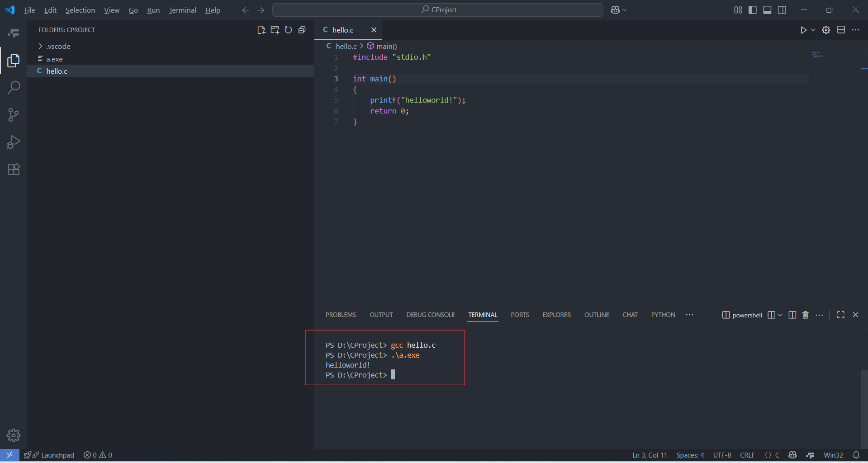Run the C file with play button
Screen dimensions: 868x463
(x=803, y=30)
